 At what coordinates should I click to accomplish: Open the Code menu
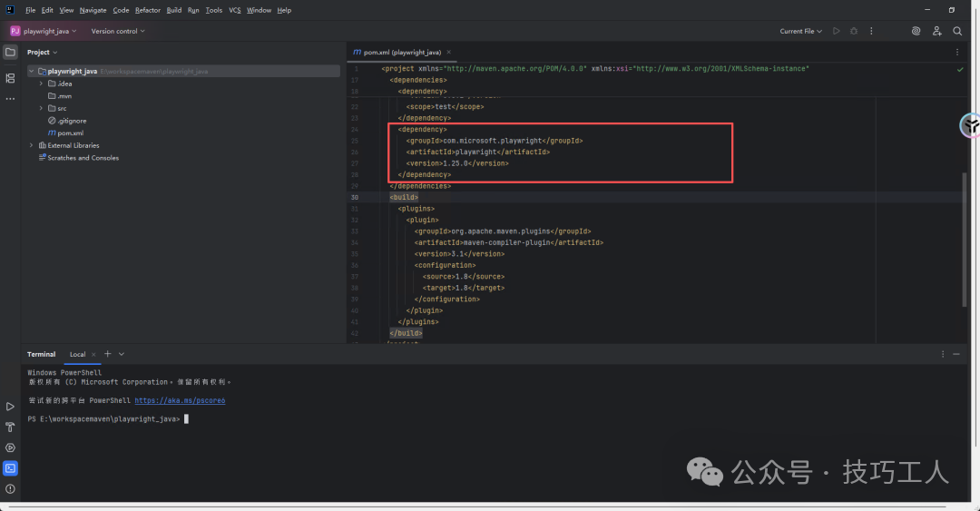[121, 10]
